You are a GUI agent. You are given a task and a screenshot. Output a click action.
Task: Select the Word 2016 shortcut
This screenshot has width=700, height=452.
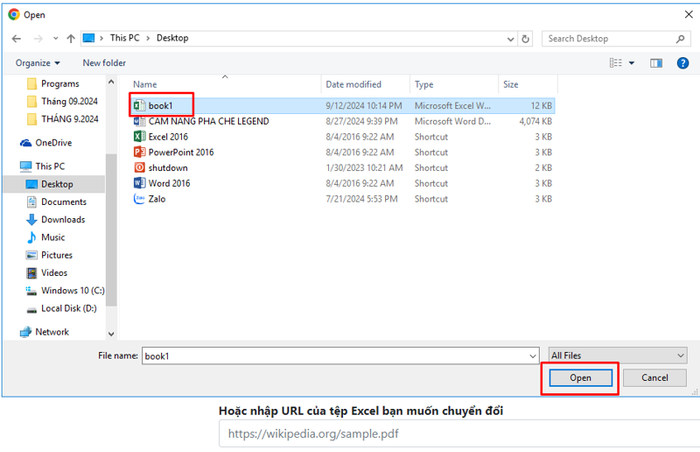(x=343, y=184)
